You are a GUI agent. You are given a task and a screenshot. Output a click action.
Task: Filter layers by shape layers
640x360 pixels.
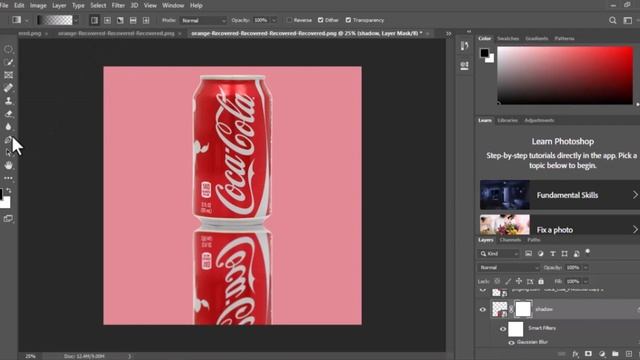(x=564, y=253)
